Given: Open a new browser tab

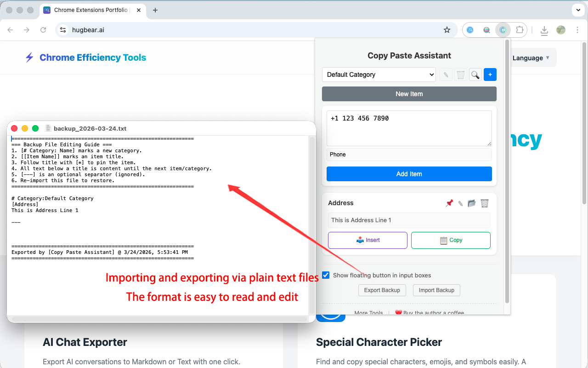Looking at the screenshot, I should tap(155, 10).
